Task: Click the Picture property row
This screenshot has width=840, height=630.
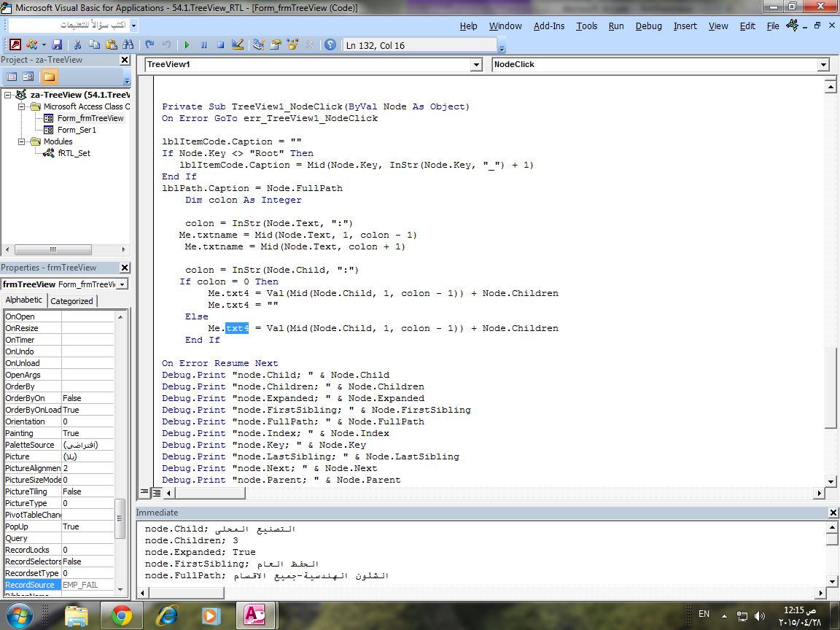Action: tap(59, 456)
